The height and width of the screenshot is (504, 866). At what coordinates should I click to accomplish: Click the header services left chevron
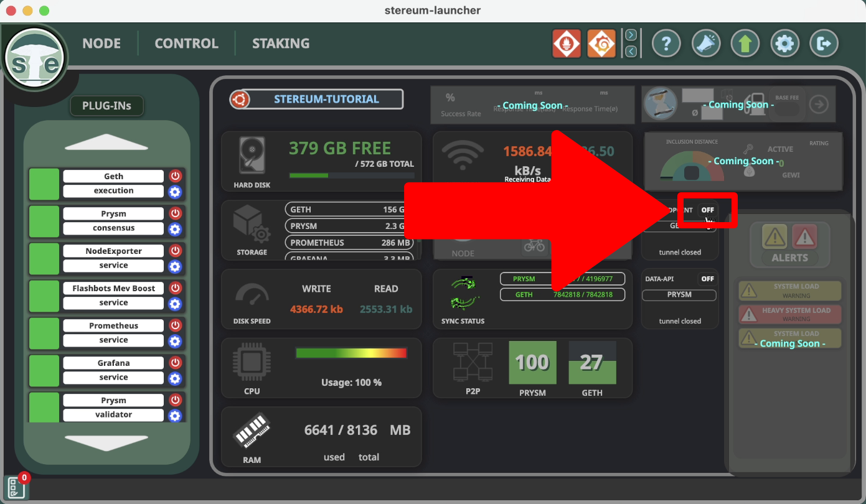coord(631,52)
